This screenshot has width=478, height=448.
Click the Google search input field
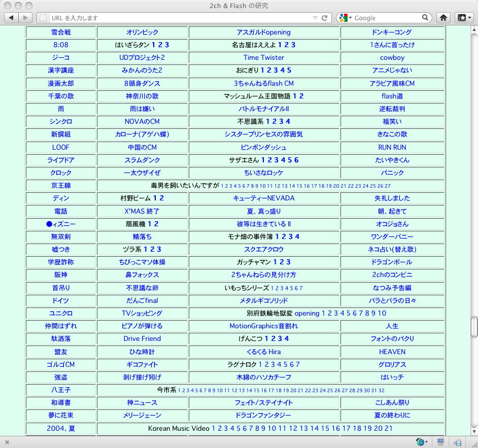tap(387, 18)
